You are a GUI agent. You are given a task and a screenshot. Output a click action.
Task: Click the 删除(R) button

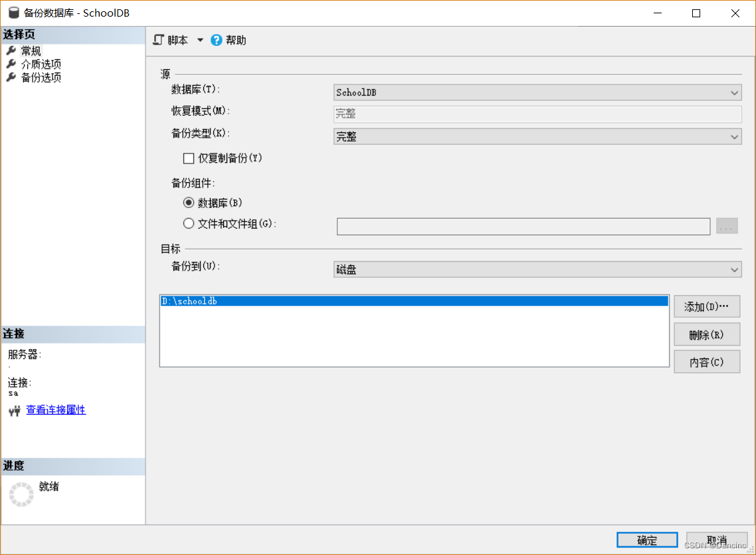click(x=706, y=334)
